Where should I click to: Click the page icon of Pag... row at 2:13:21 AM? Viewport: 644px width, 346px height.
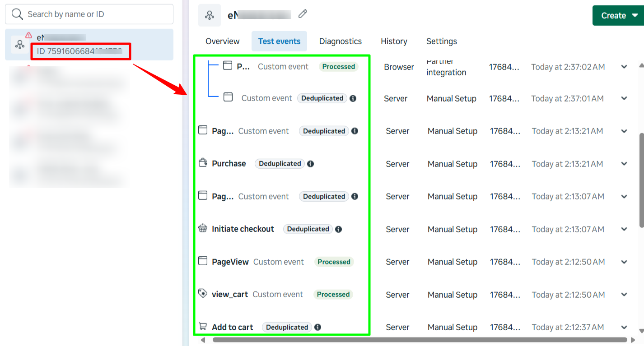203,130
